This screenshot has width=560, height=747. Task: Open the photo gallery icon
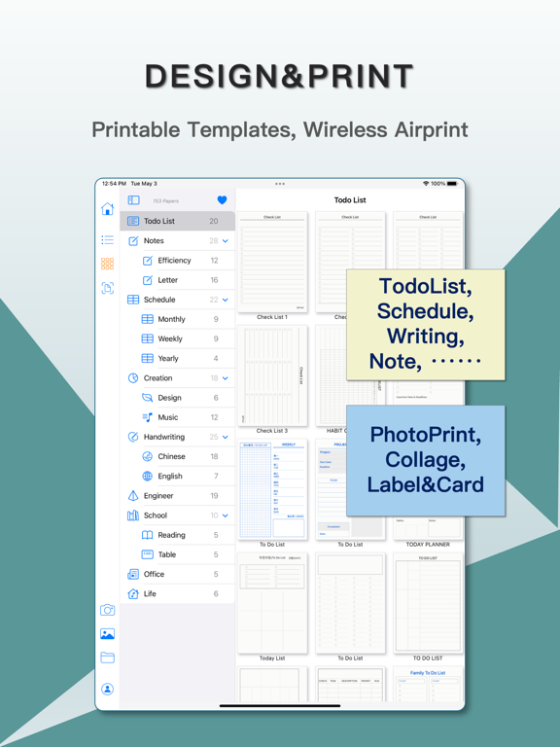pyautogui.click(x=108, y=633)
